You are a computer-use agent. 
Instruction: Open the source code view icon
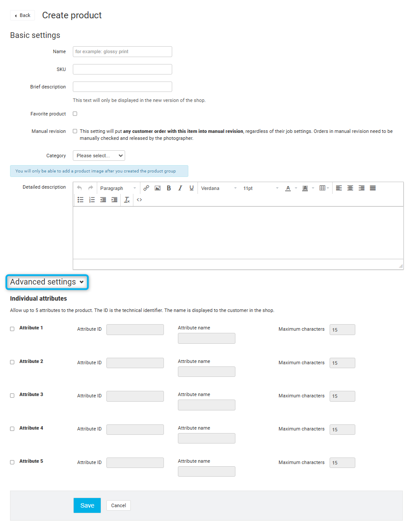(x=139, y=200)
